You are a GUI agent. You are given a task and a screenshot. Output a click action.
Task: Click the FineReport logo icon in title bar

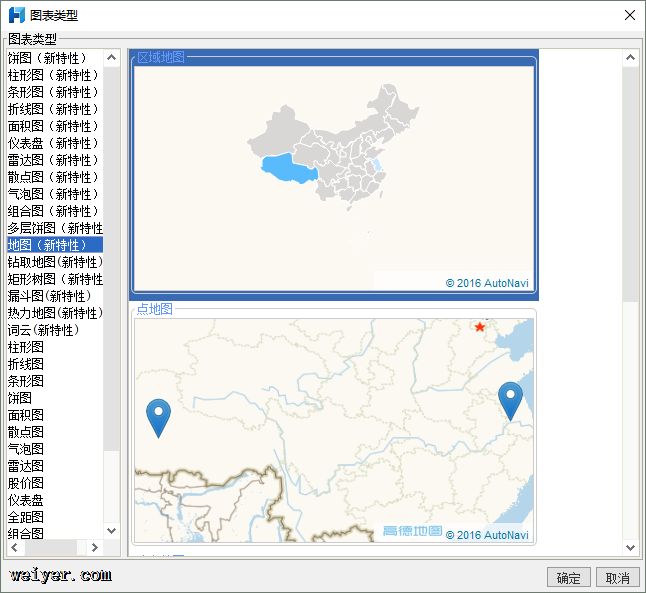[17, 15]
